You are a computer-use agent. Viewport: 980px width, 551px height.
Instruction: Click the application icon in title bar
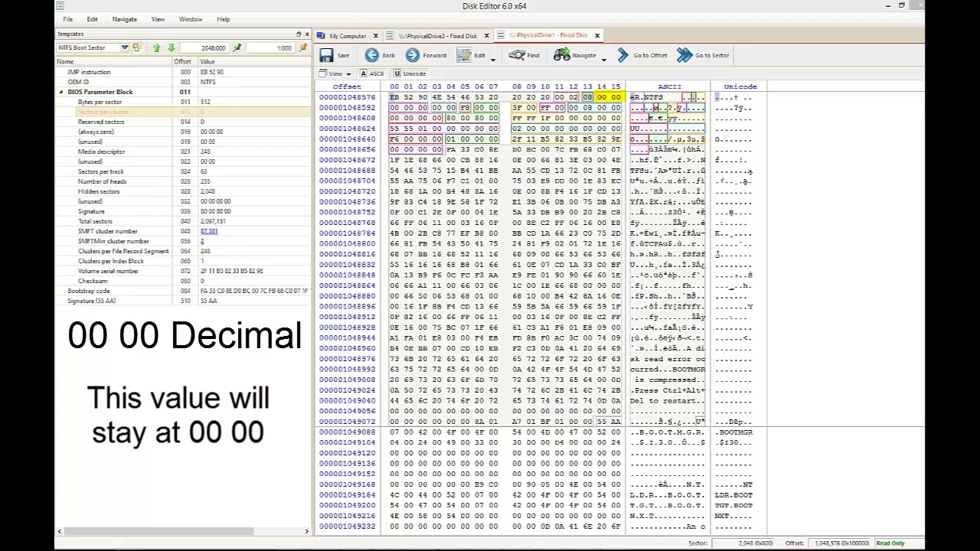[60, 6]
